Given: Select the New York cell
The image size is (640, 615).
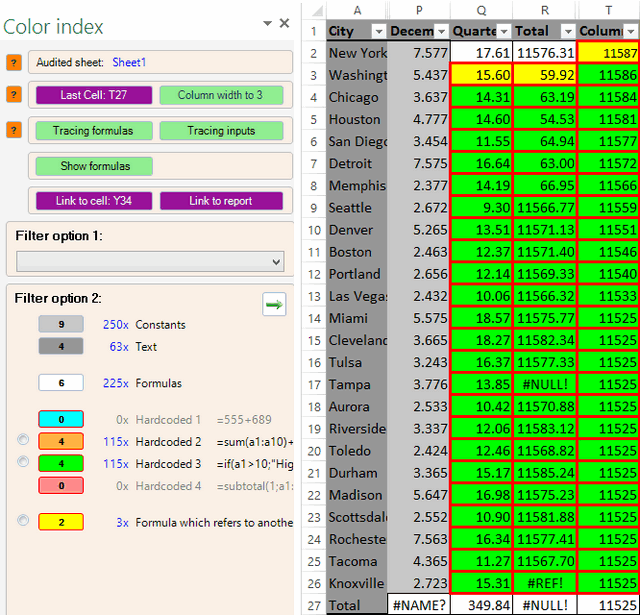Looking at the screenshot, I should [357, 53].
